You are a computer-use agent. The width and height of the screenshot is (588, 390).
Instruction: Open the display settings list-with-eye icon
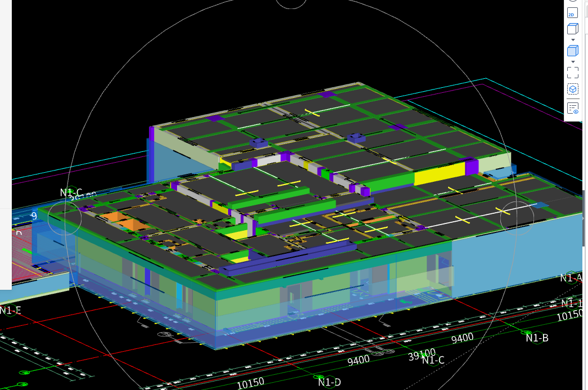tap(573, 108)
